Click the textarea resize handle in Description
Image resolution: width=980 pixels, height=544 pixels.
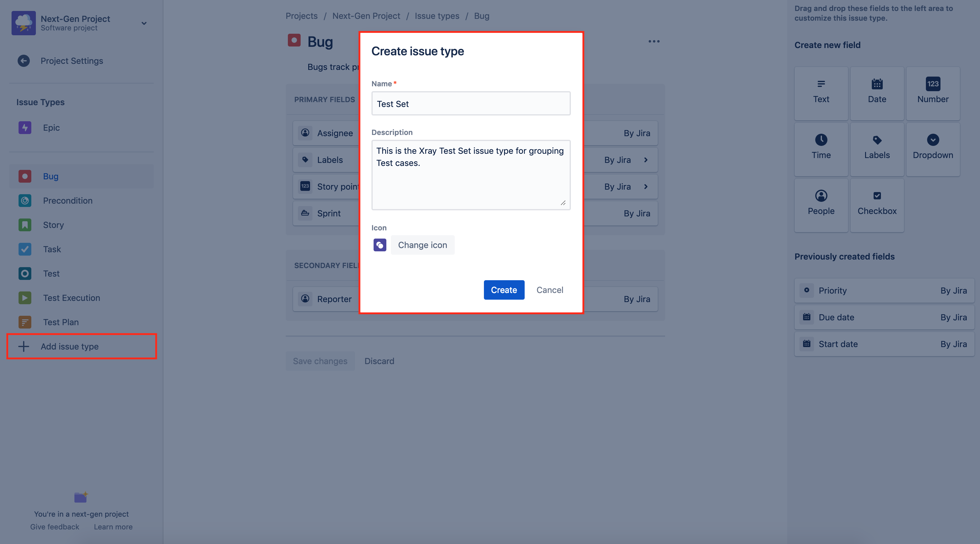(x=563, y=203)
